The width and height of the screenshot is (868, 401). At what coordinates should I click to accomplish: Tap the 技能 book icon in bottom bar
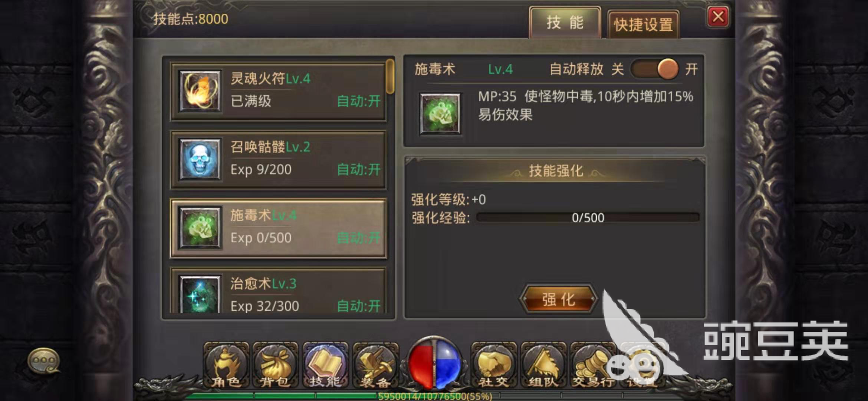[x=325, y=365]
